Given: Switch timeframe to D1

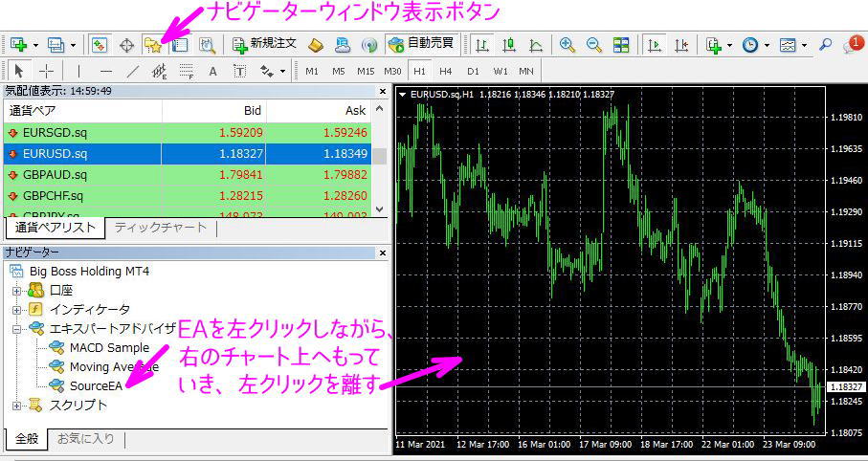Looking at the screenshot, I should pos(472,72).
